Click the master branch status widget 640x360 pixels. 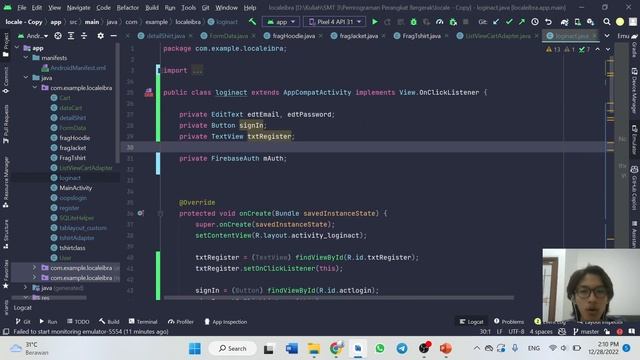click(586, 331)
